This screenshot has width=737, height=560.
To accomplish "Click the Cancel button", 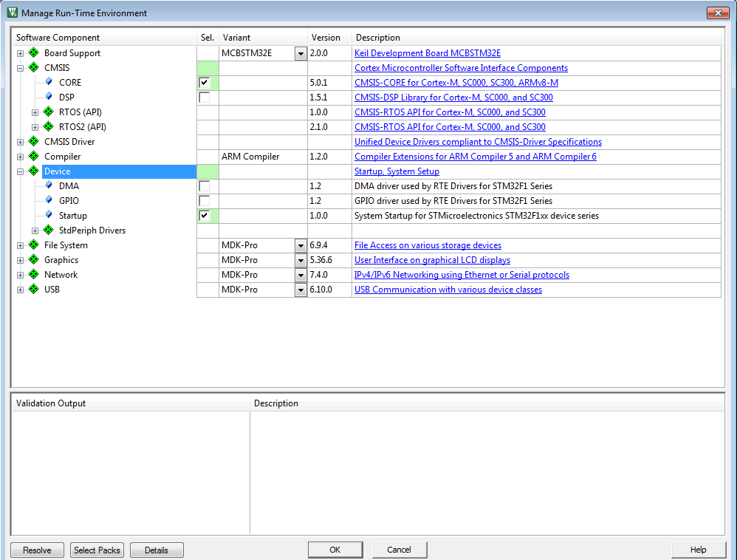I will pos(399,549).
